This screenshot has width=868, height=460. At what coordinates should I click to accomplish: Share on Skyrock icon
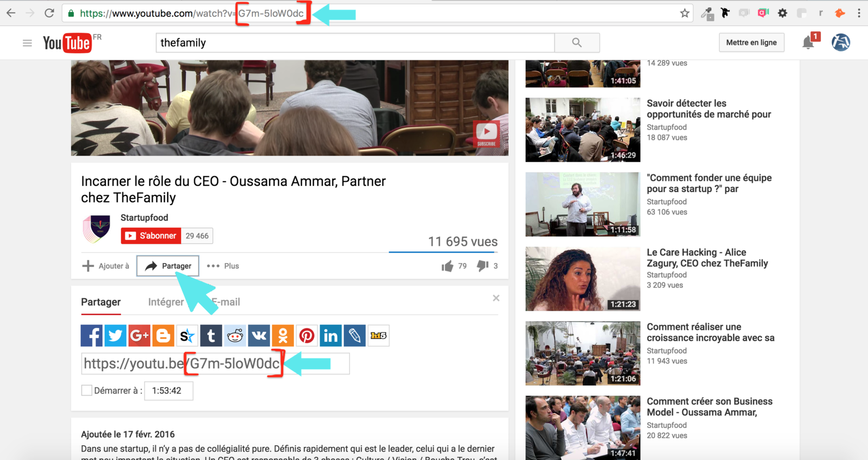[187, 336]
